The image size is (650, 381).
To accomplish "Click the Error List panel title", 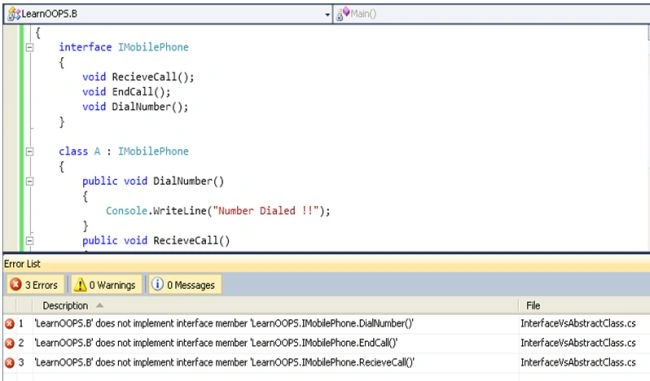I will click(22, 264).
